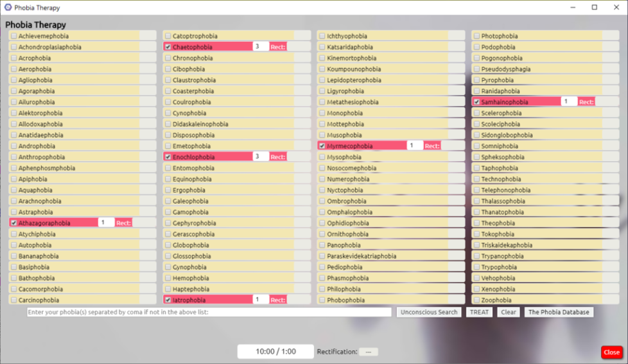Uncheck the Samhainophobia checkbox

point(476,102)
